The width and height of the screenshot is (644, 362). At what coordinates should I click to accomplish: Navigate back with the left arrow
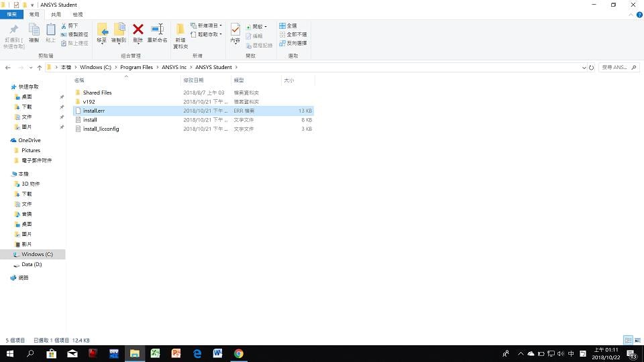click(8, 68)
